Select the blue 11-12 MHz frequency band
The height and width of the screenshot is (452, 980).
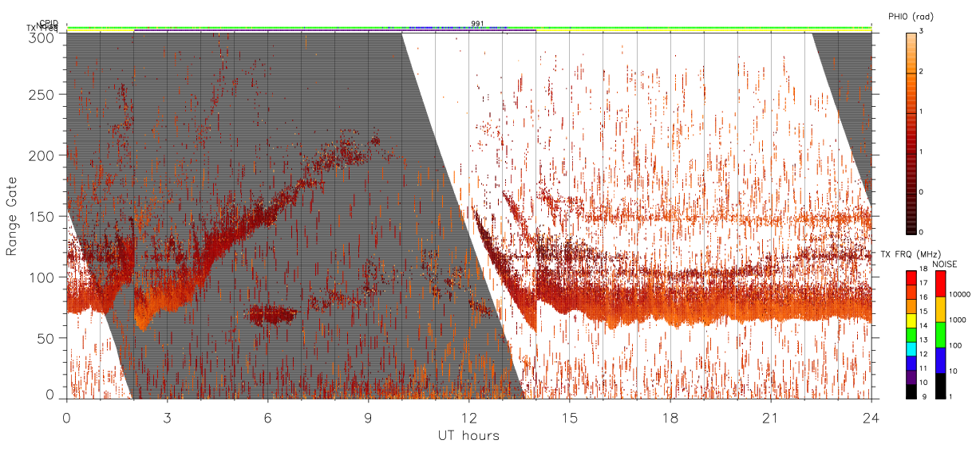(911, 363)
